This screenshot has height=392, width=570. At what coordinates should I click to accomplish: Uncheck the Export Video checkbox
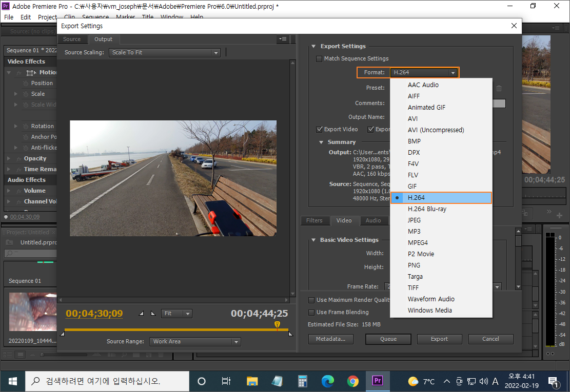(320, 129)
